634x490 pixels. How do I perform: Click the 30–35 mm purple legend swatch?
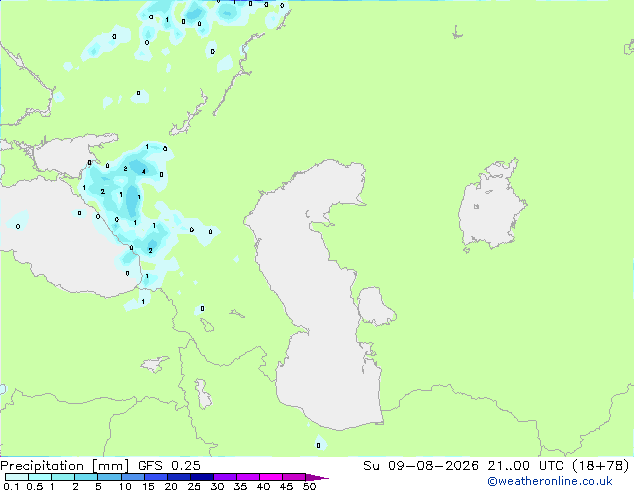click(x=225, y=477)
